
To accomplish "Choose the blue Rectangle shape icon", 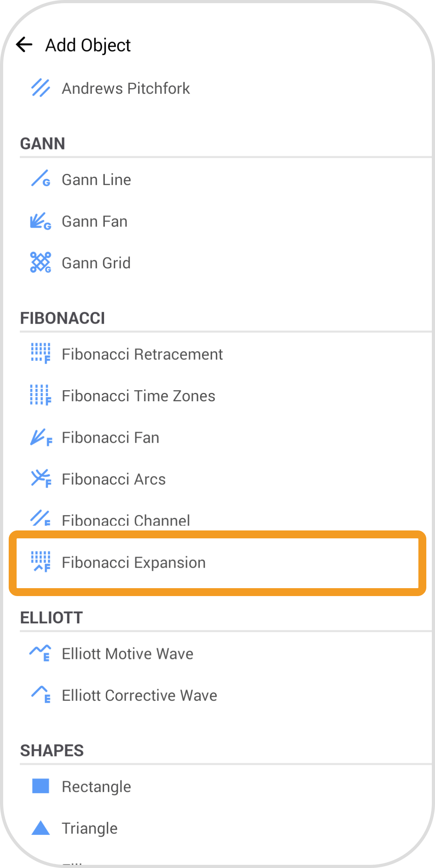I will 40,786.
